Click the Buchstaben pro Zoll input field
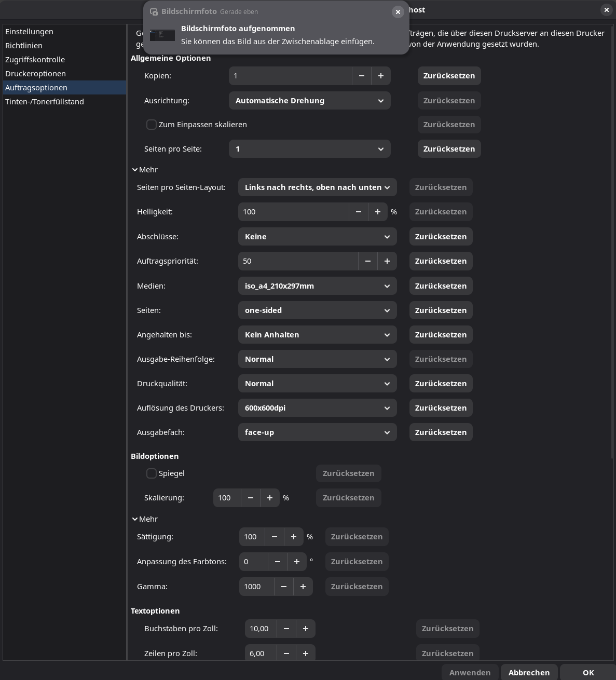 (260, 629)
